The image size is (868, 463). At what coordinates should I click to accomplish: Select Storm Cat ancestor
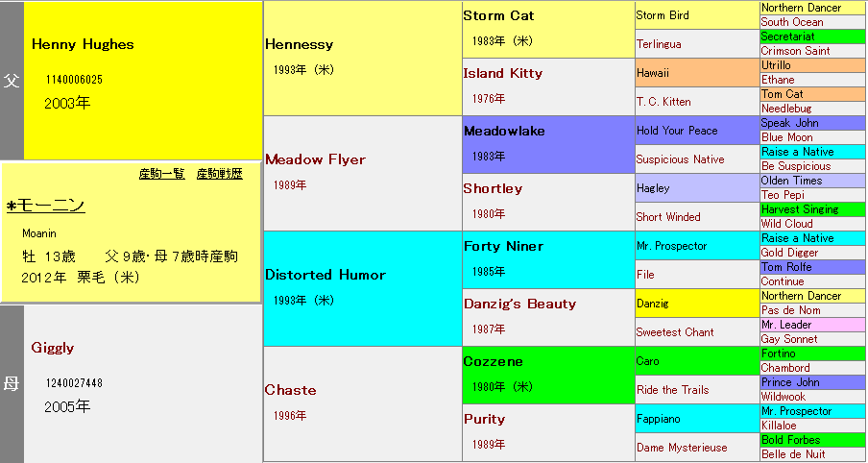(x=498, y=15)
